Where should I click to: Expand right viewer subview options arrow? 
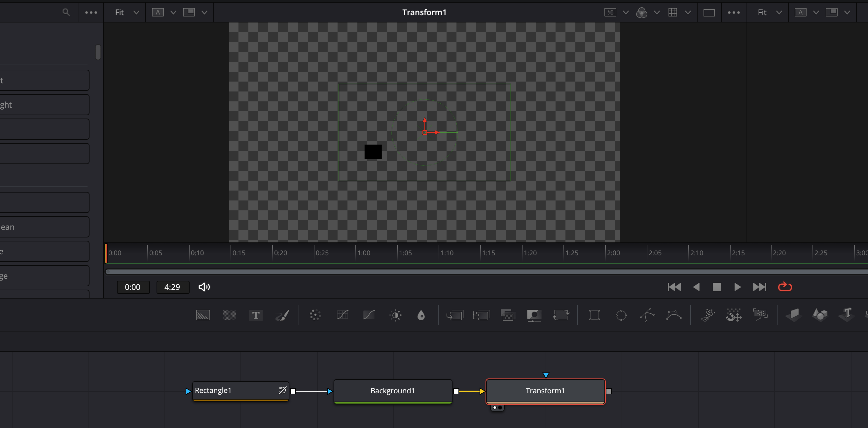[x=847, y=13]
